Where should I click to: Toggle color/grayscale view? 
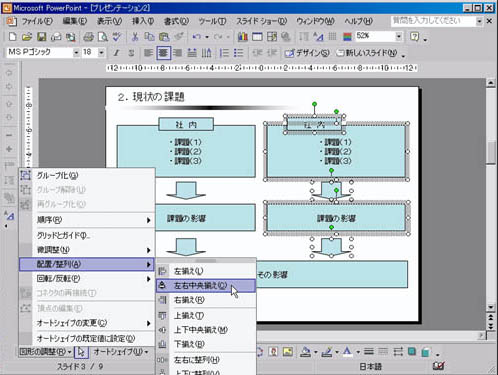tap(347, 36)
